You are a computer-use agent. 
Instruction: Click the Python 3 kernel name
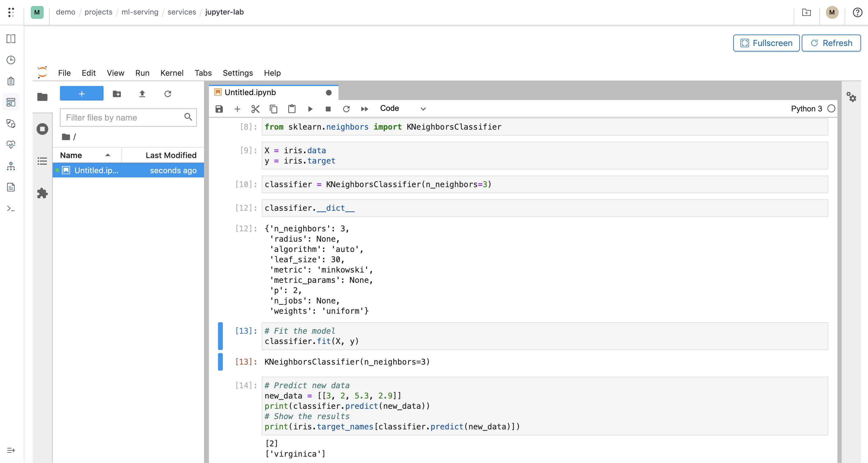[x=806, y=108]
